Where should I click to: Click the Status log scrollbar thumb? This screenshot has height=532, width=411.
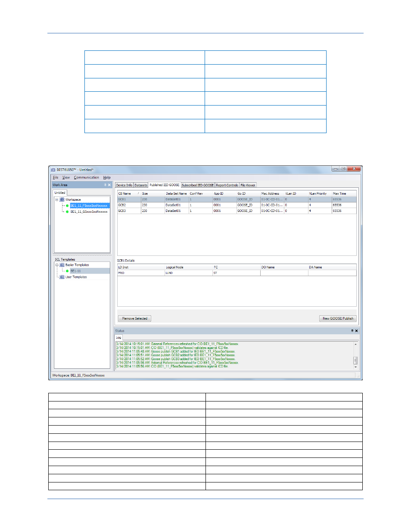pos(355,361)
